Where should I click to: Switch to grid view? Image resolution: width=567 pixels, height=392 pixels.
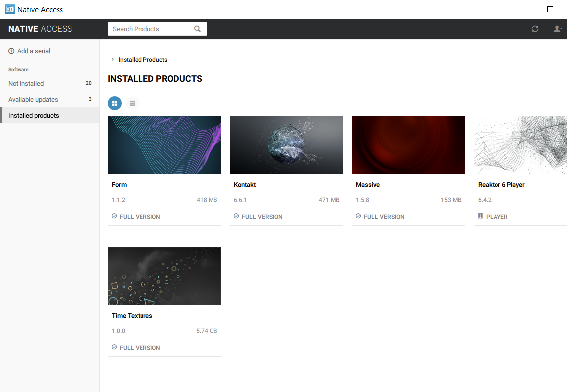(x=115, y=103)
